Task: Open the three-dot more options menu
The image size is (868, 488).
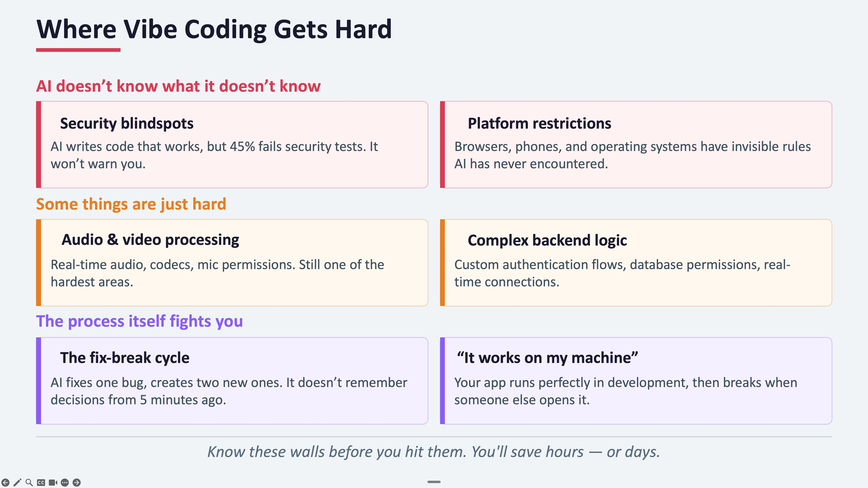Action: coord(65,482)
